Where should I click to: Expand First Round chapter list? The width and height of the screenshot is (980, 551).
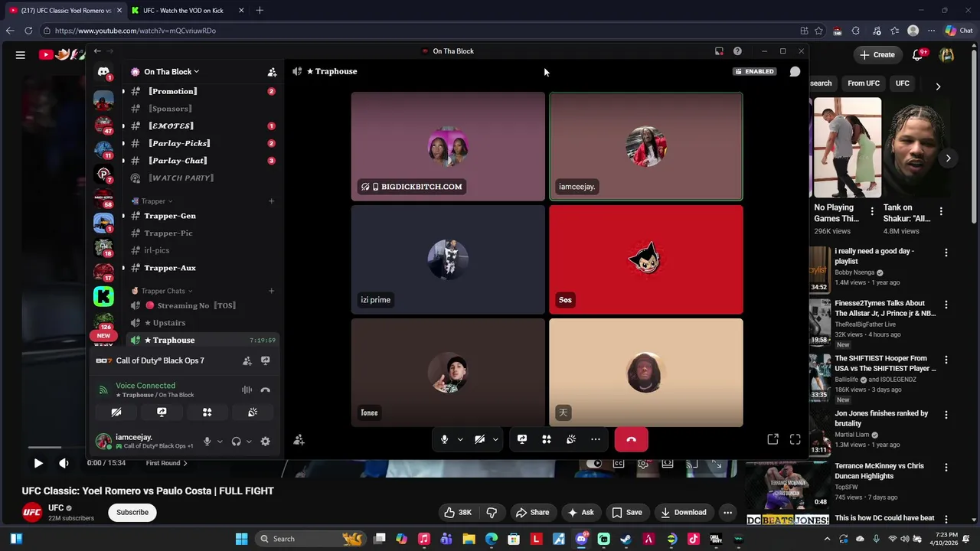tap(167, 463)
